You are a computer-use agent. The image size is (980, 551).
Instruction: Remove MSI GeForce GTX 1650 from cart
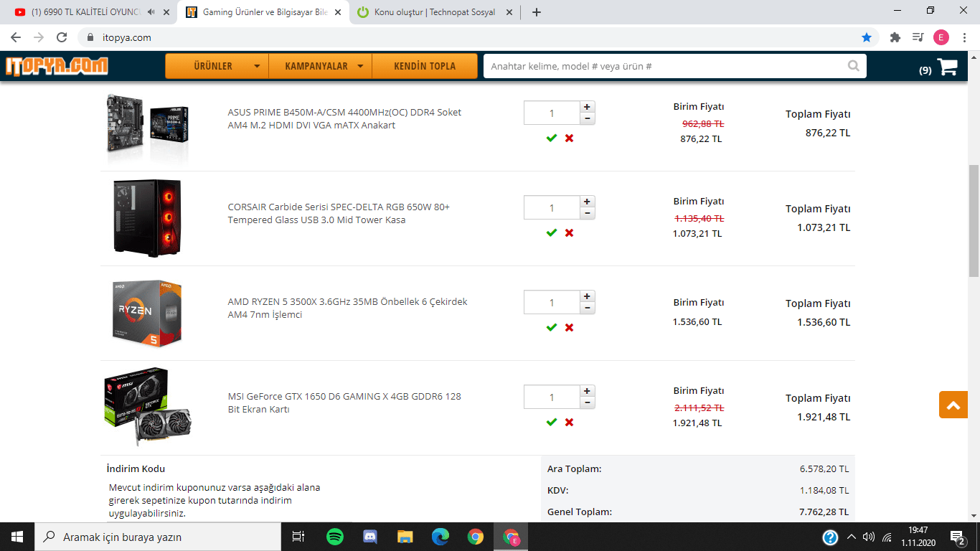pyautogui.click(x=569, y=422)
